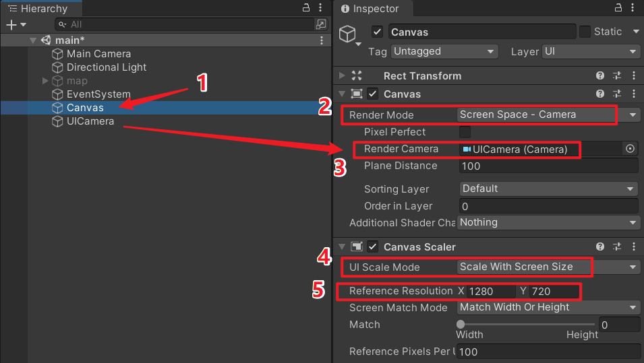The height and width of the screenshot is (363, 644).
Task: Open Rect Transform help reference
Action: (x=600, y=75)
